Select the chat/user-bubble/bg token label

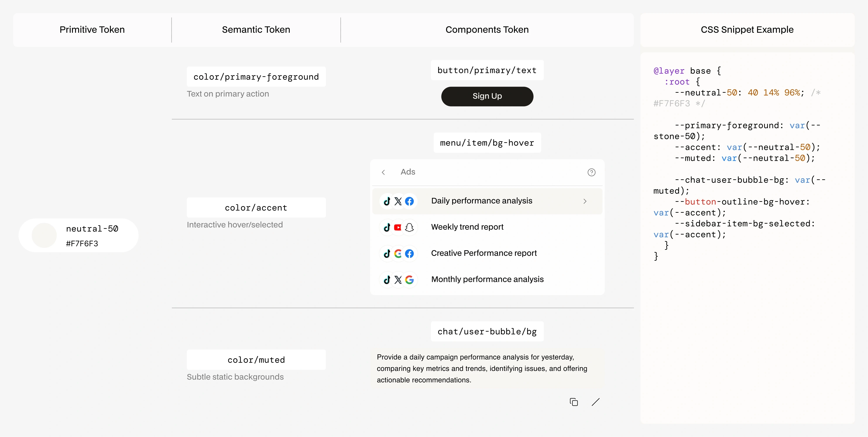click(x=487, y=331)
